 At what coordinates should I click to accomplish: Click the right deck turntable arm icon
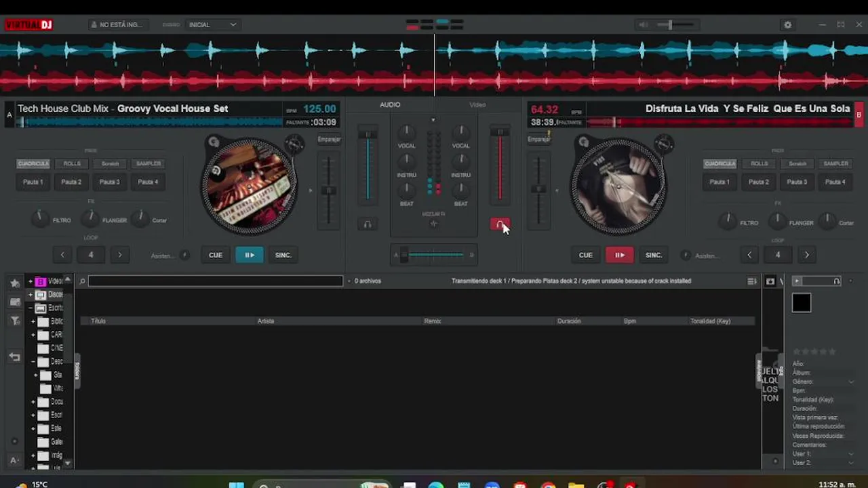click(663, 143)
